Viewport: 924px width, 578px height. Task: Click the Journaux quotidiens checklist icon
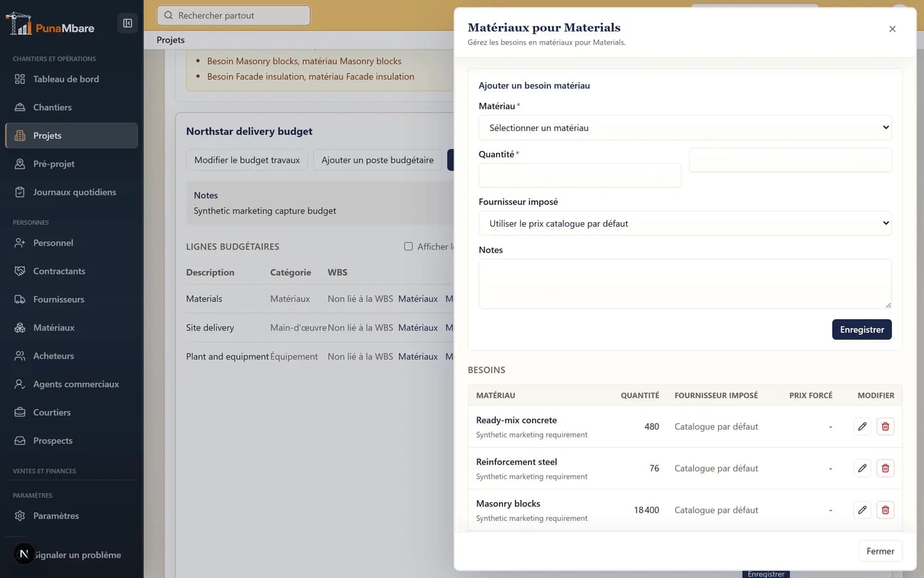[20, 192]
